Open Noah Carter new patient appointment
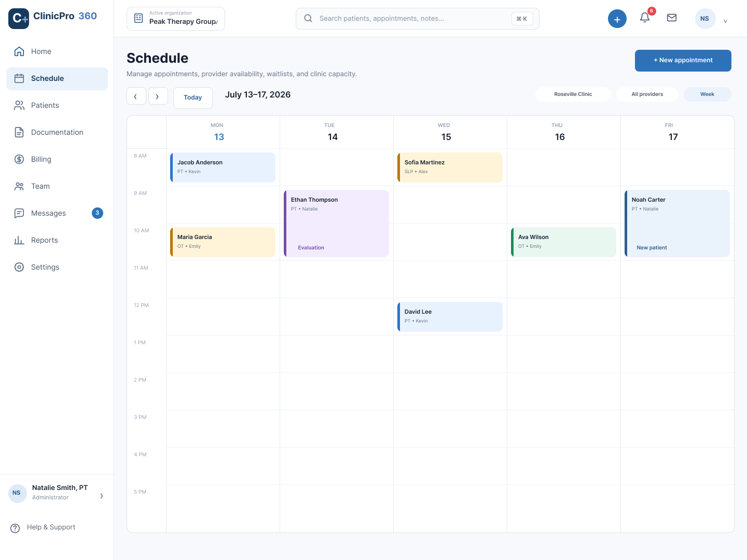 (x=677, y=223)
